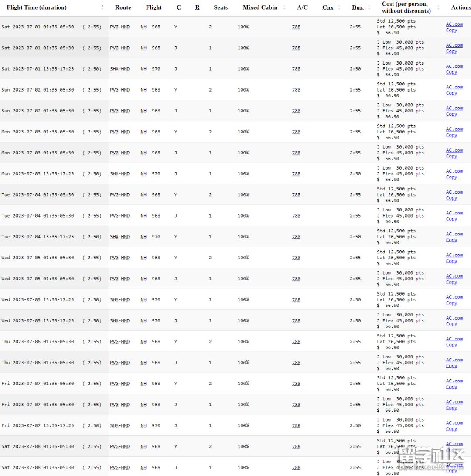This screenshot has width=471, height=476.
Task: Select the Flight column header
Action: (154, 7)
